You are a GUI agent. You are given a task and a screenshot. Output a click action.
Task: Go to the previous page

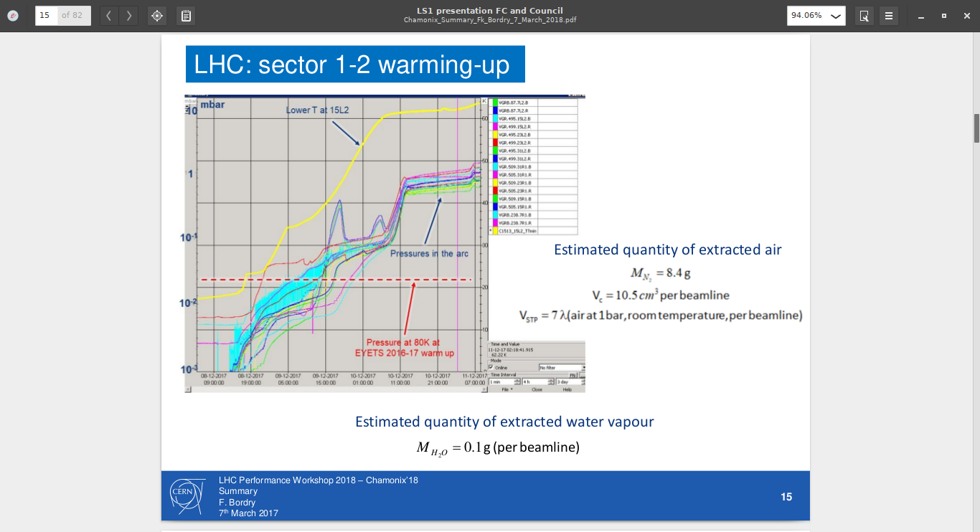(x=108, y=15)
